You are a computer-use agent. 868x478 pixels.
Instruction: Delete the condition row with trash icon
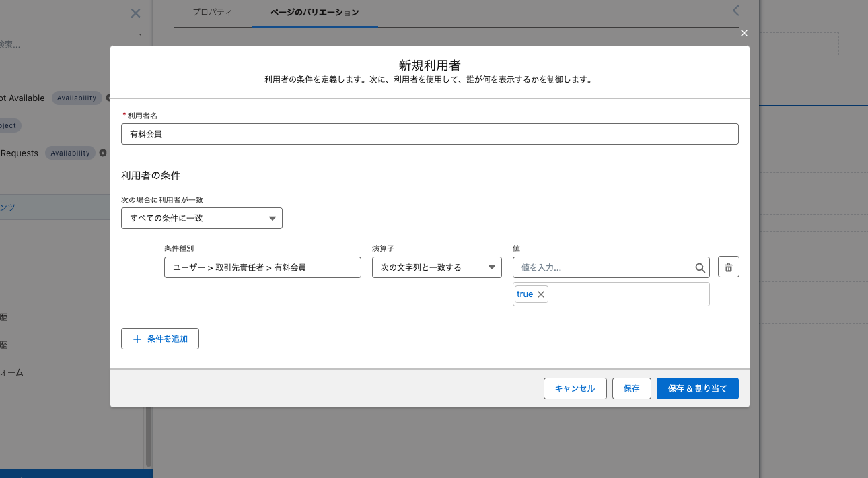728,267
